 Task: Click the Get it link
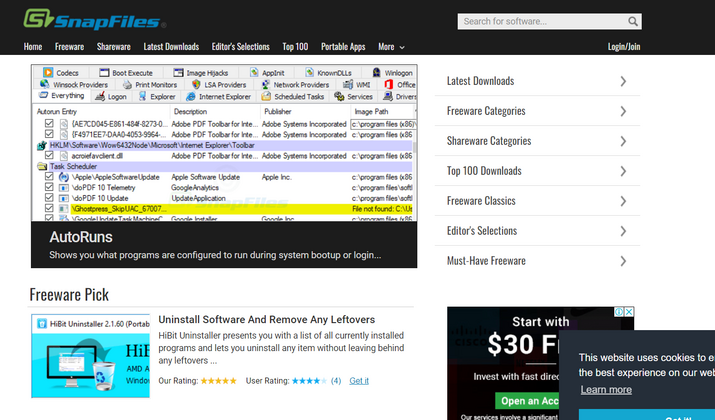[359, 381]
